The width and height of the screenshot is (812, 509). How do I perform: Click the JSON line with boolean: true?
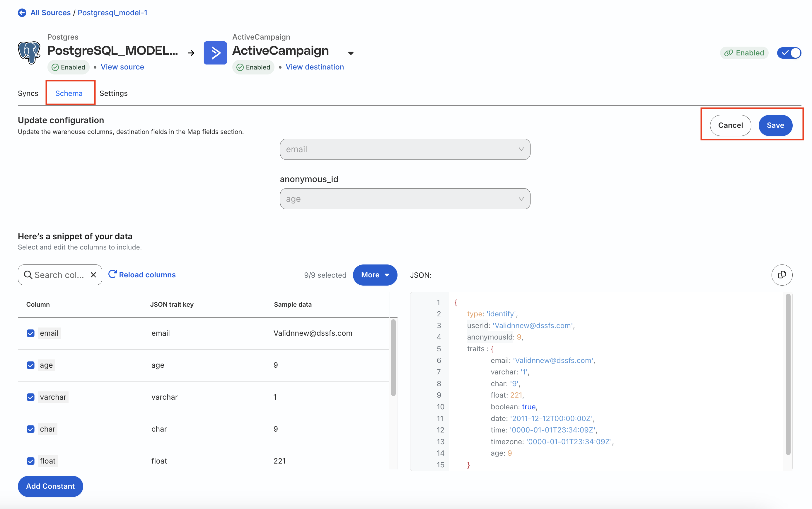(514, 407)
